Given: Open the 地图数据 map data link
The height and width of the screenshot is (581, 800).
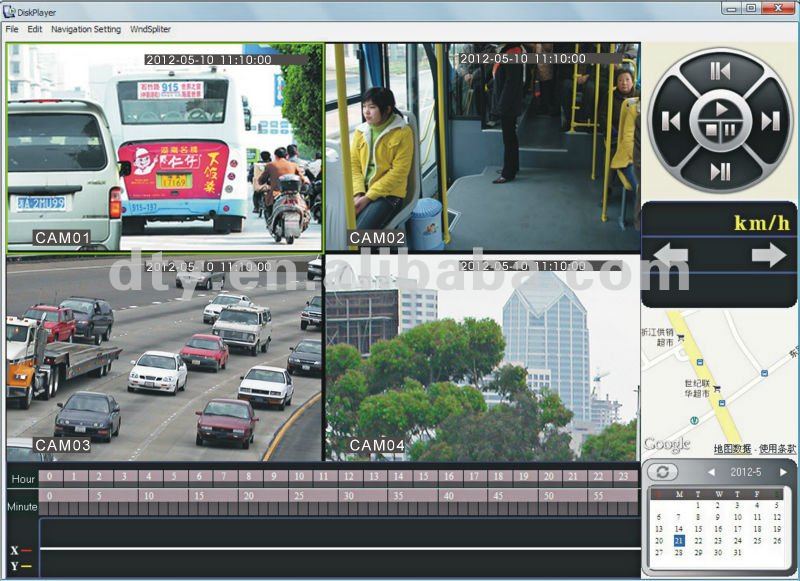Looking at the screenshot, I should coord(732,449).
